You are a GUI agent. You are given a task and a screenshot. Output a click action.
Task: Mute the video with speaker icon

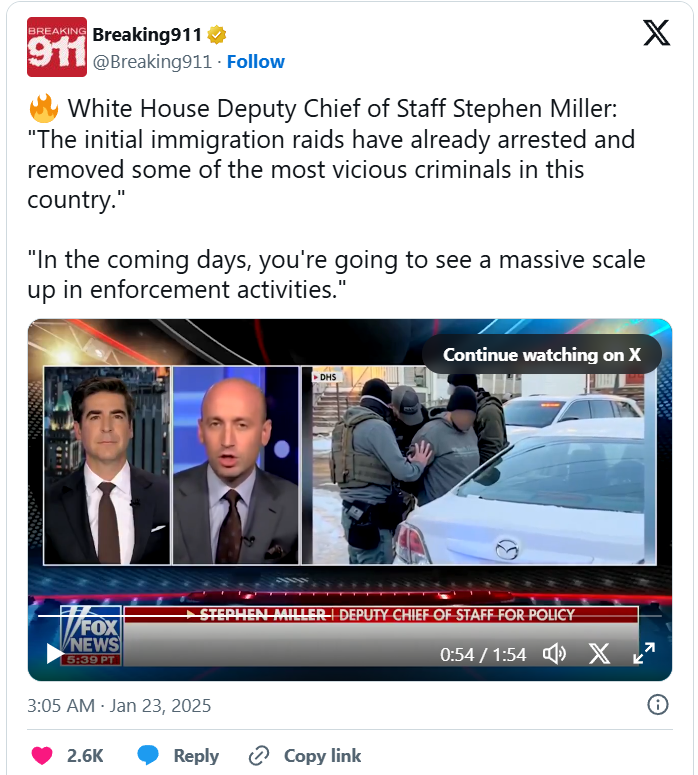[x=554, y=654]
